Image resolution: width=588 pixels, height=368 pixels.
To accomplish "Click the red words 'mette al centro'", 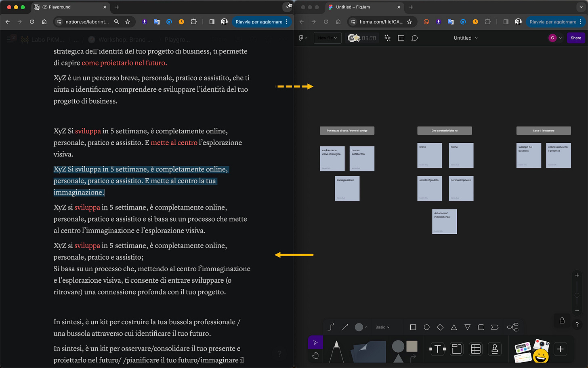I will tap(174, 142).
